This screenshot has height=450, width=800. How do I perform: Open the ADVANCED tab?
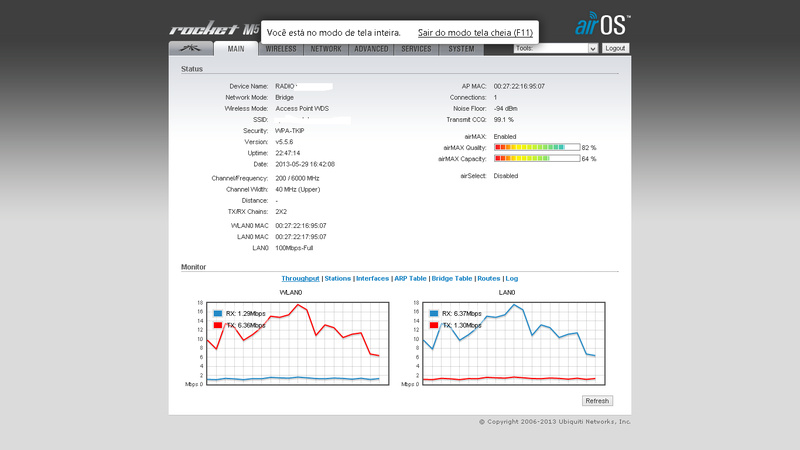(371, 49)
